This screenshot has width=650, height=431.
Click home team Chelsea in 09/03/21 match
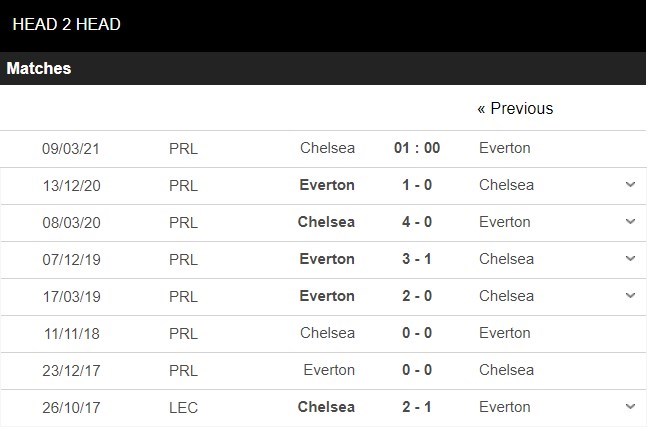pos(327,148)
